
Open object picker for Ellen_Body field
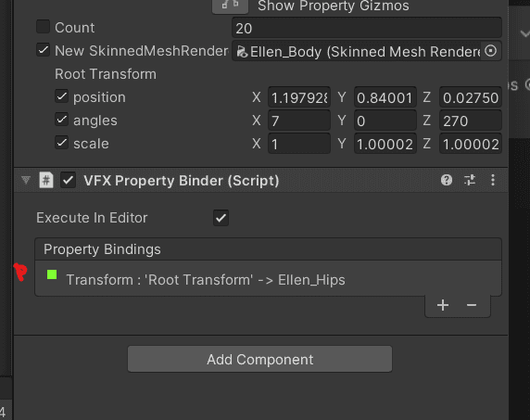490,51
